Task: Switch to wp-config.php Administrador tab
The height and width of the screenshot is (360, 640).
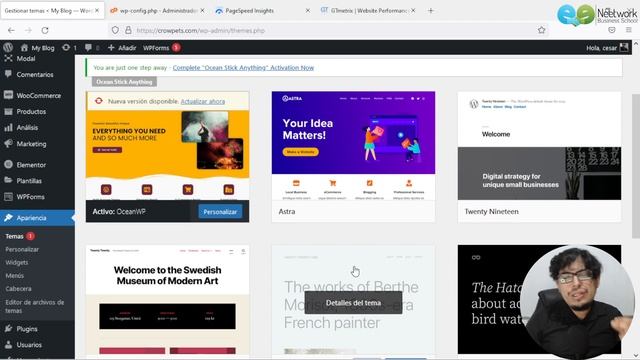Action: [158, 11]
